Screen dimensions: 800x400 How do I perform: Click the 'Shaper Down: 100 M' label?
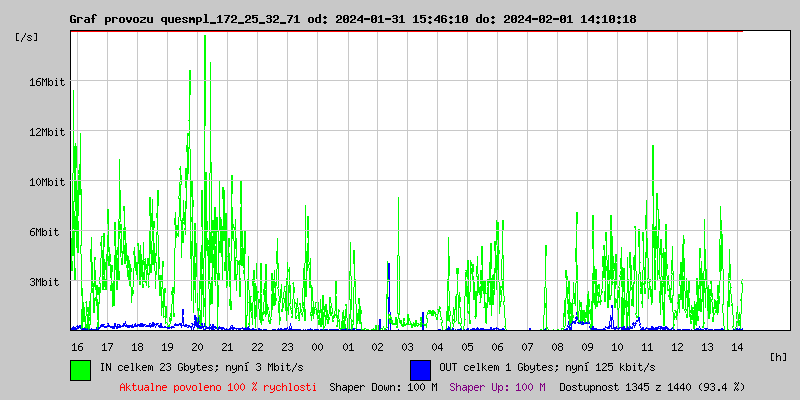(383, 386)
